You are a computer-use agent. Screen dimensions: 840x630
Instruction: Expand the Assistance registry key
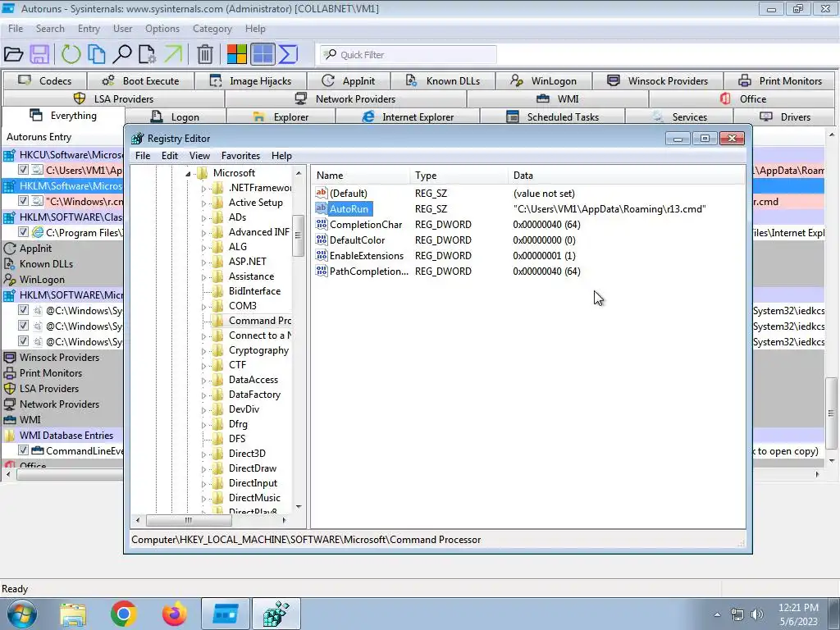click(x=203, y=277)
